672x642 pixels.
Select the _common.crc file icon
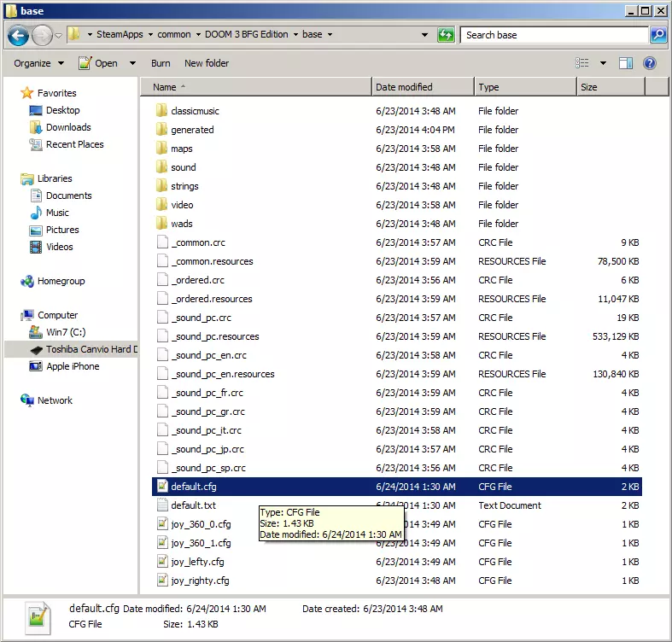coord(162,242)
